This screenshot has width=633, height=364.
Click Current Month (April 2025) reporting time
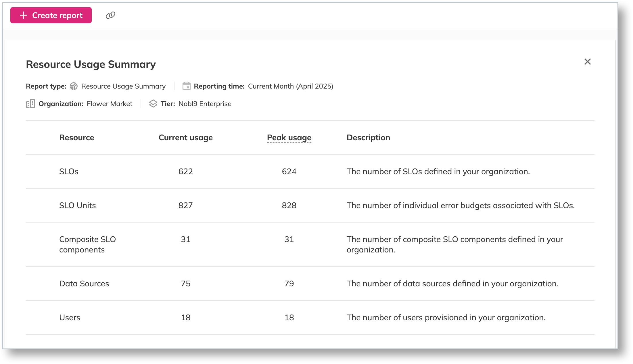(x=291, y=86)
